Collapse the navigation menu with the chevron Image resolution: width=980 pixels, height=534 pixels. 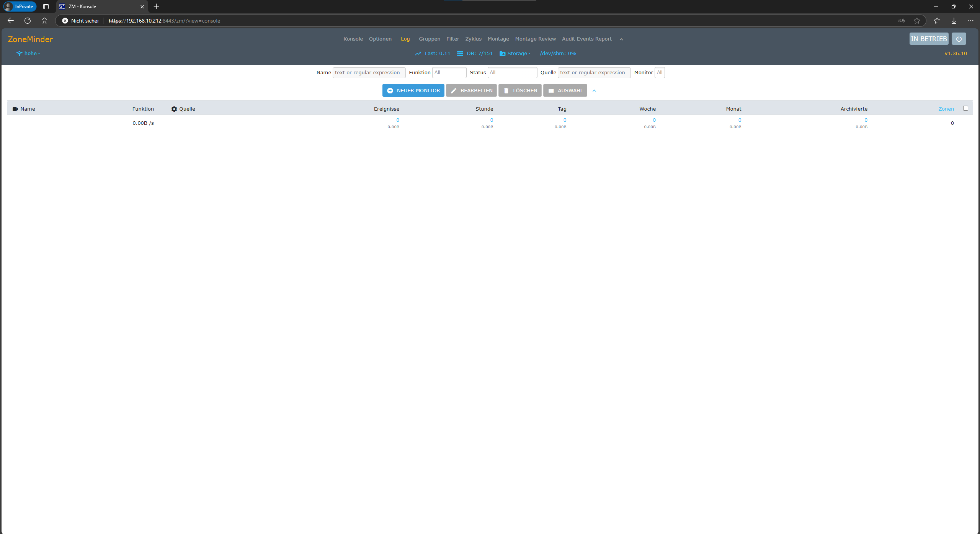pos(621,39)
